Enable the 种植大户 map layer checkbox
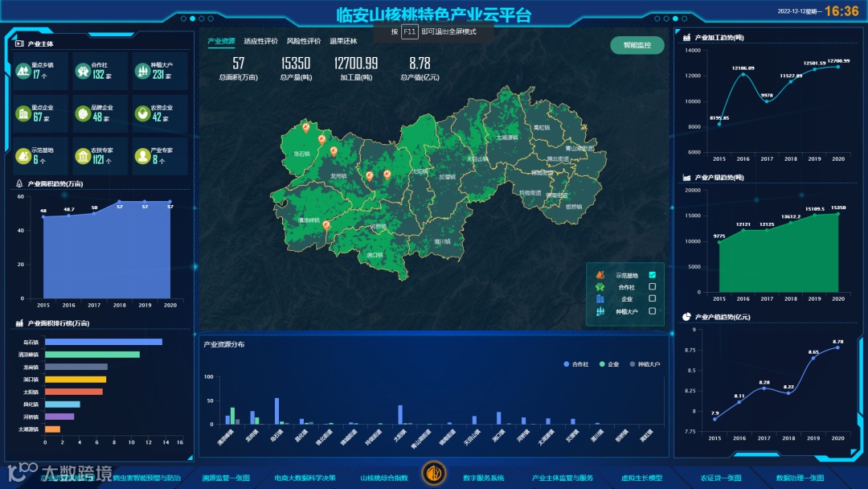868x489 pixels. (x=652, y=311)
